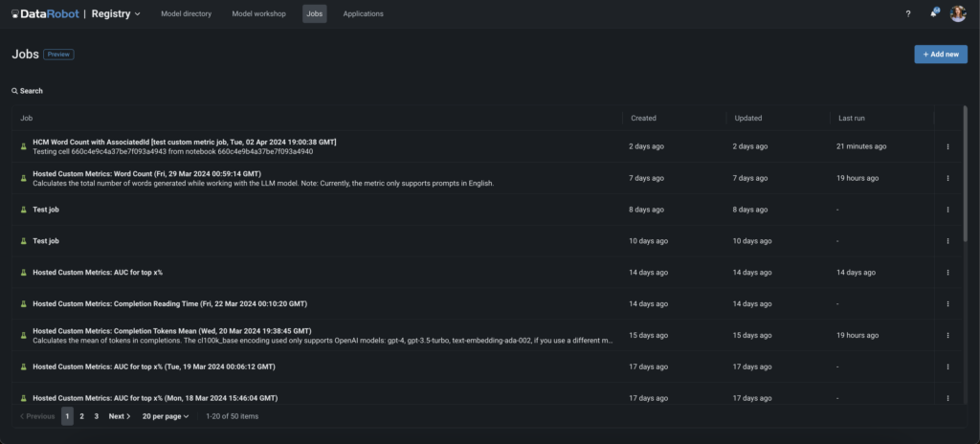The width and height of the screenshot is (980, 444).
Task: Sort by the Job column header
Action: [x=26, y=119]
